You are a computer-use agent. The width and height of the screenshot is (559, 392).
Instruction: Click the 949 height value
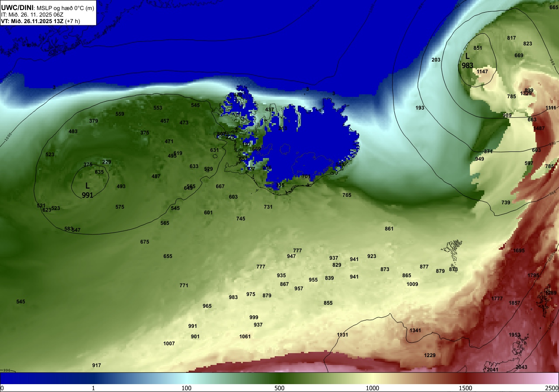coord(480,159)
